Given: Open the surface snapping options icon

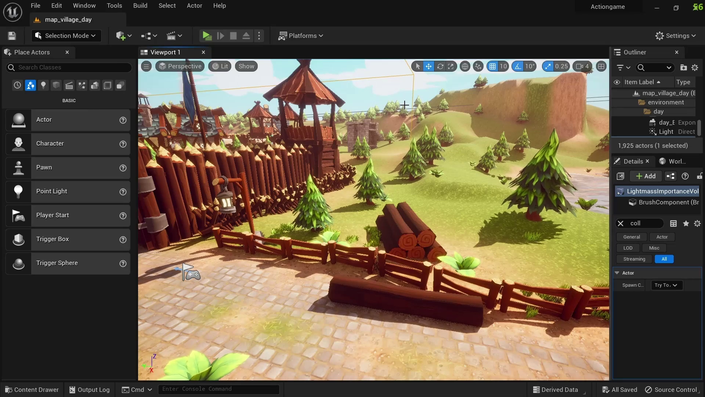Looking at the screenshot, I should tap(478, 66).
